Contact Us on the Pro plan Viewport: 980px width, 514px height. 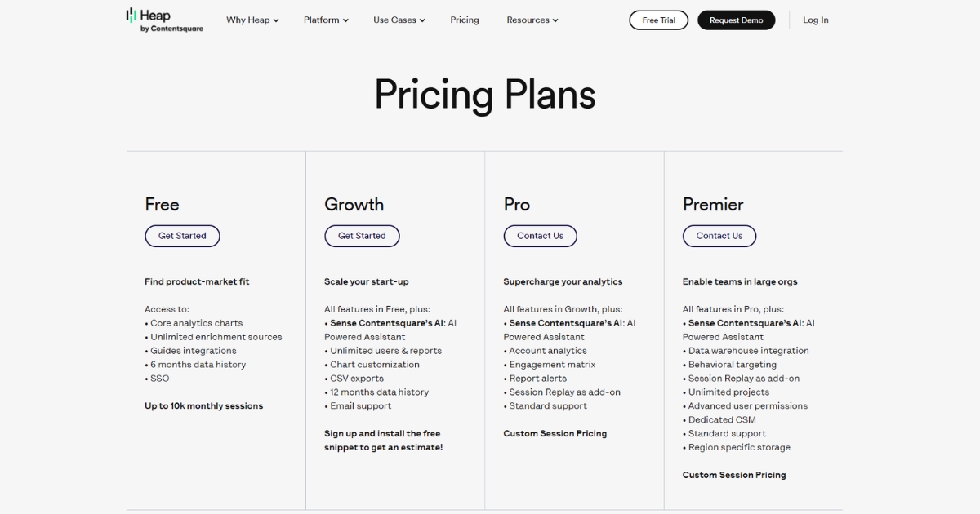[540, 236]
